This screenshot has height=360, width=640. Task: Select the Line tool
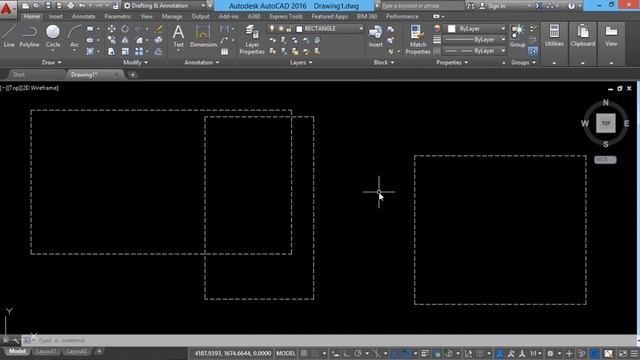coord(9,36)
